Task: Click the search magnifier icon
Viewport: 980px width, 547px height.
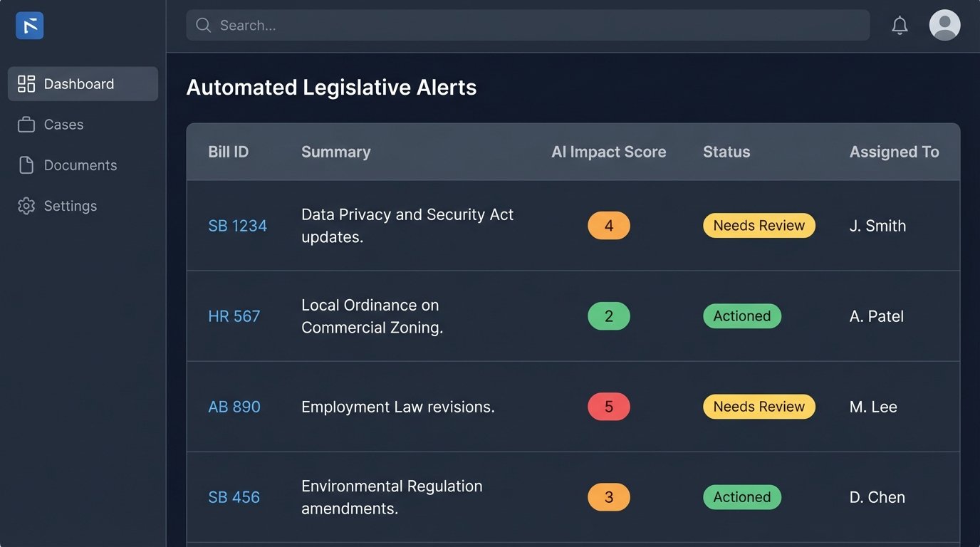Action: point(203,25)
